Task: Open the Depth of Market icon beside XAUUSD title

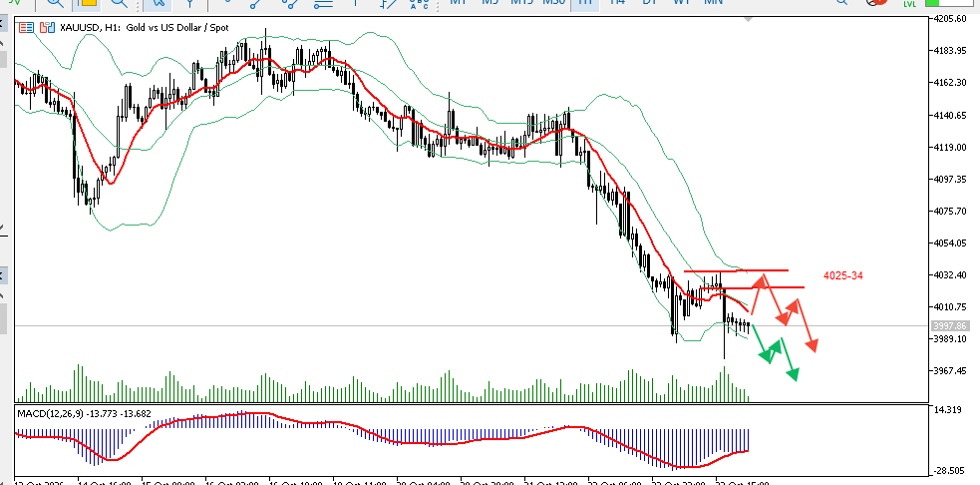Action: coord(26,28)
